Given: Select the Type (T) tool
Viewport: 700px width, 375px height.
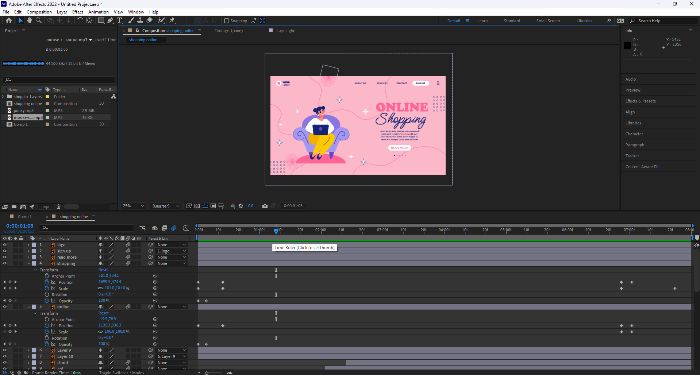Looking at the screenshot, I should (120, 21).
